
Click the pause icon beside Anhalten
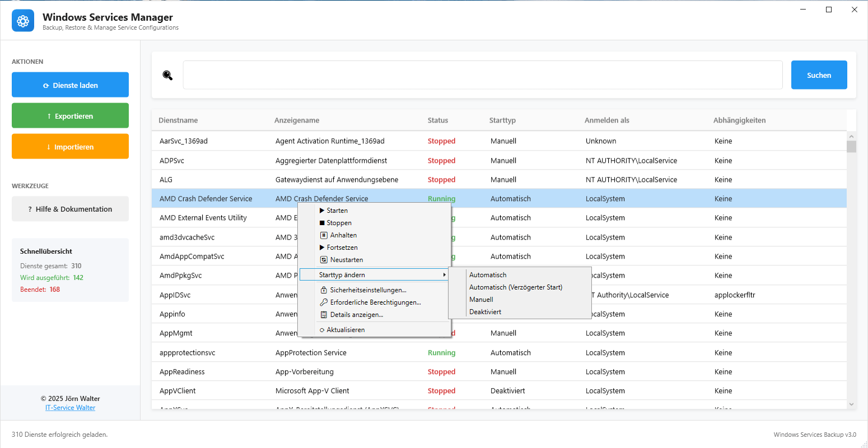324,235
